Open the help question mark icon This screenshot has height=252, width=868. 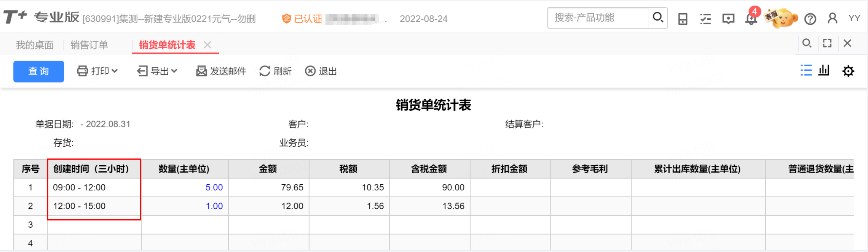(x=810, y=19)
